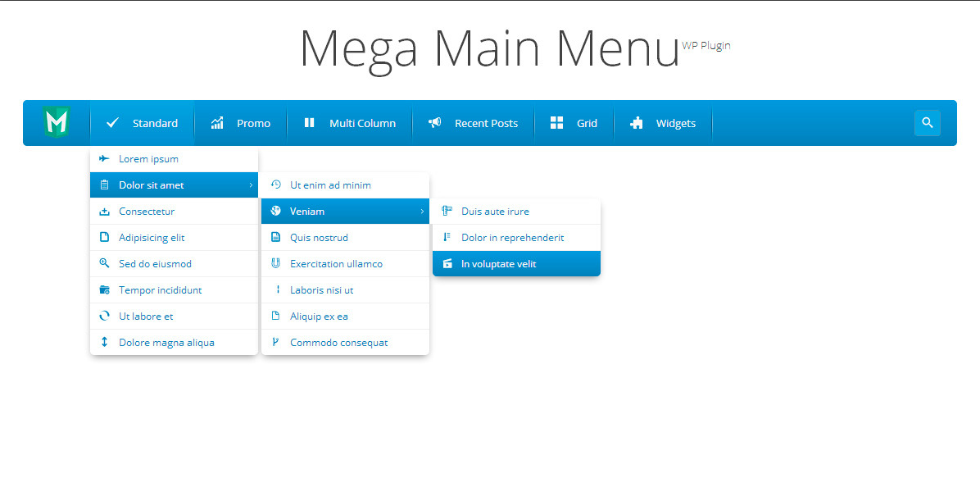Click the folder icon beside Tempor incididunt

(x=104, y=290)
